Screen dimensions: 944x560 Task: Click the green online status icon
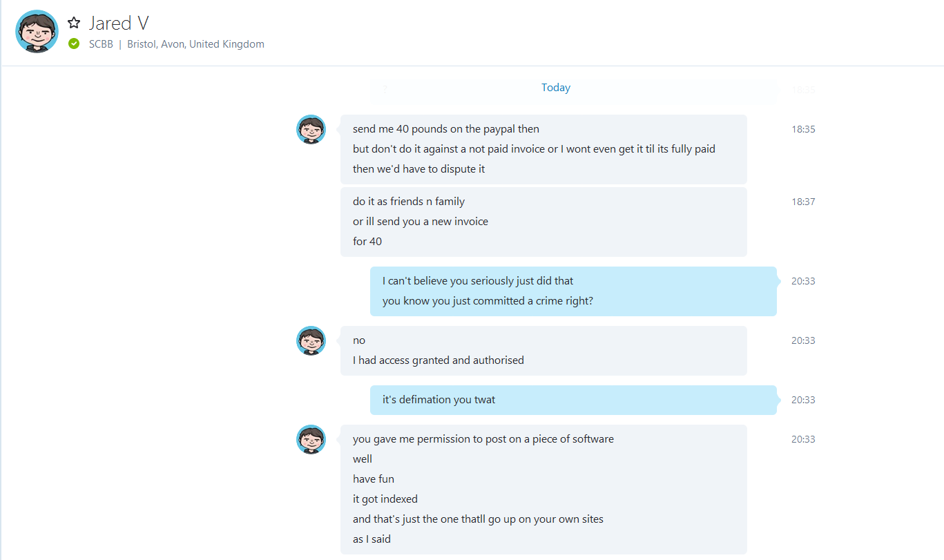[x=74, y=44]
